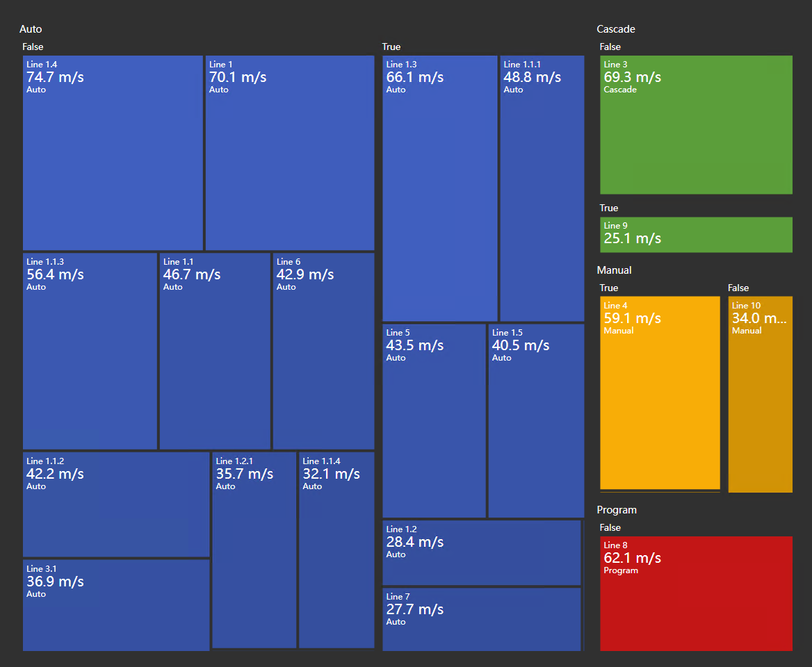Click the yellow Line 4 Manual tile
Image resolution: width=812 pixels, height=667 pixels.
[x=660, y=393]
